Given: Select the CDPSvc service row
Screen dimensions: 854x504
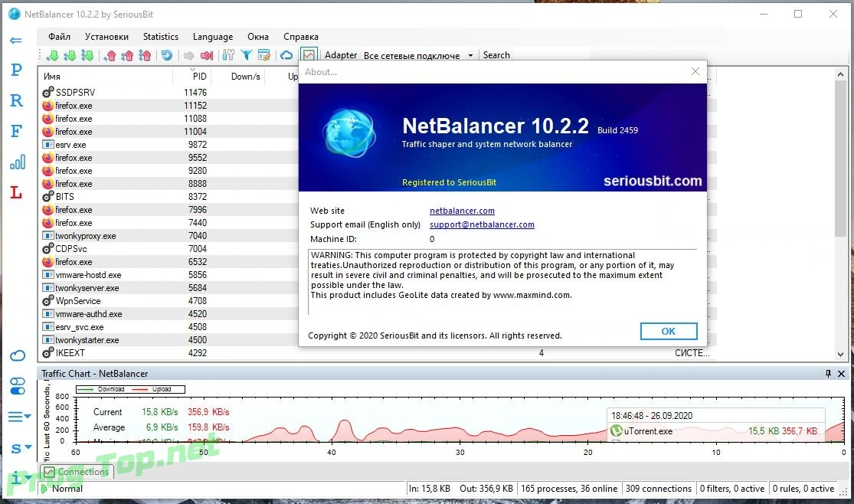Looking at the screenshot, I should click(169, 249).
